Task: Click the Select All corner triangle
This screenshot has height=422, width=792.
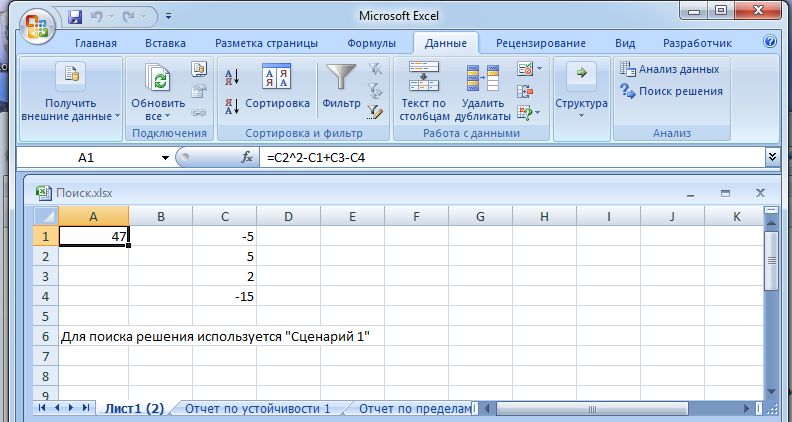Action: coord(46,216)
